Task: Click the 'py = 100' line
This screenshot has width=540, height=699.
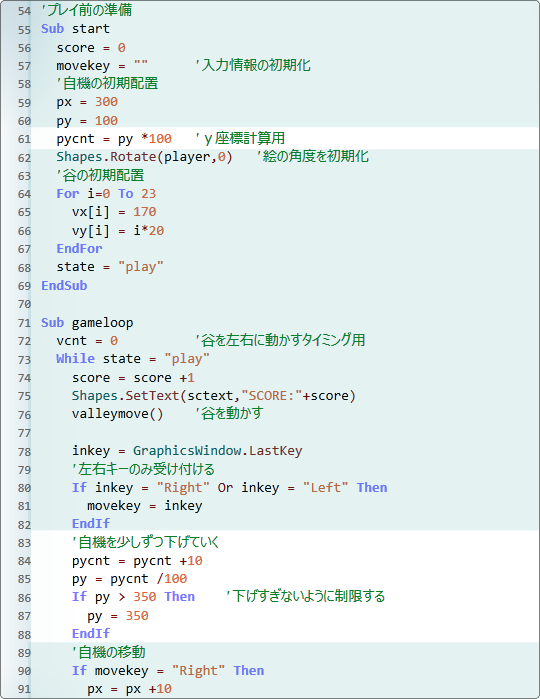Action: pos(87,121)
